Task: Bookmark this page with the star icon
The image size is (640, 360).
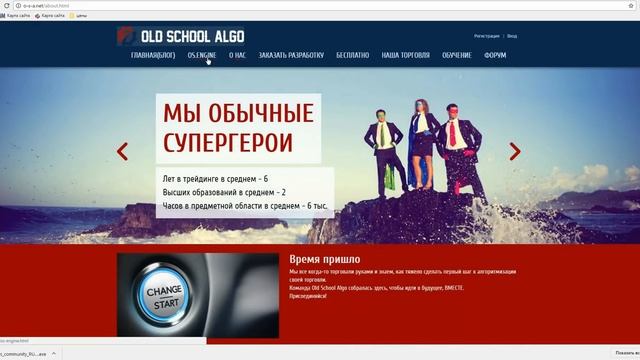Action: [x=631, y=6]
